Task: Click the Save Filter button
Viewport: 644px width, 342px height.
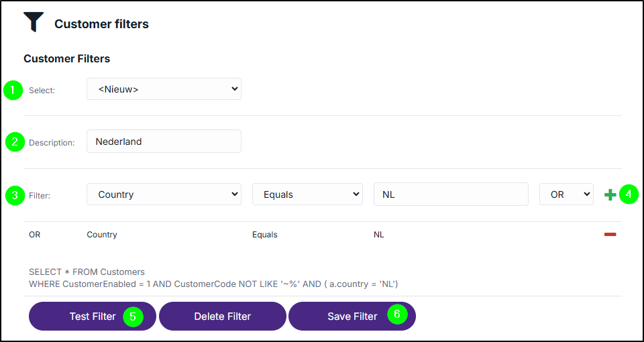Action: (352, 316)
